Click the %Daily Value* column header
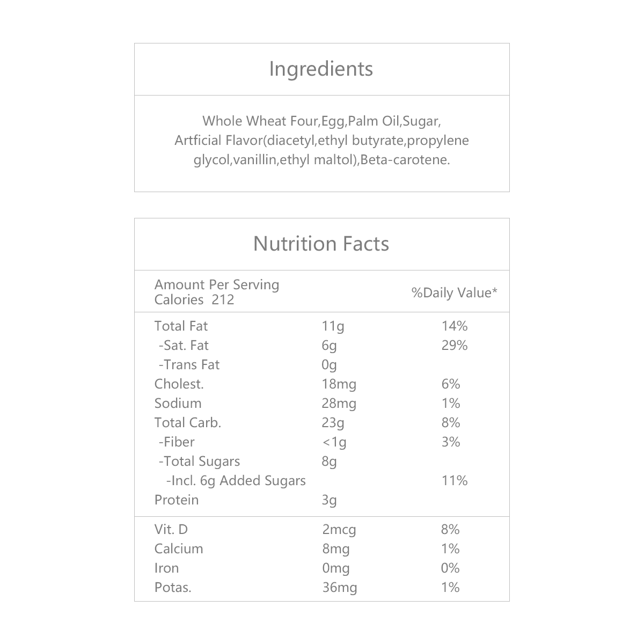 454,292
